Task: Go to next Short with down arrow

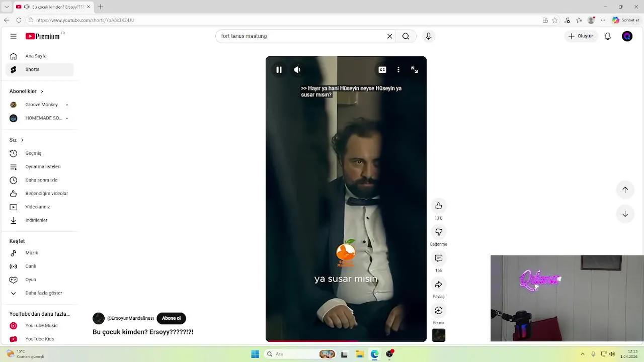Action: [625, 214]
